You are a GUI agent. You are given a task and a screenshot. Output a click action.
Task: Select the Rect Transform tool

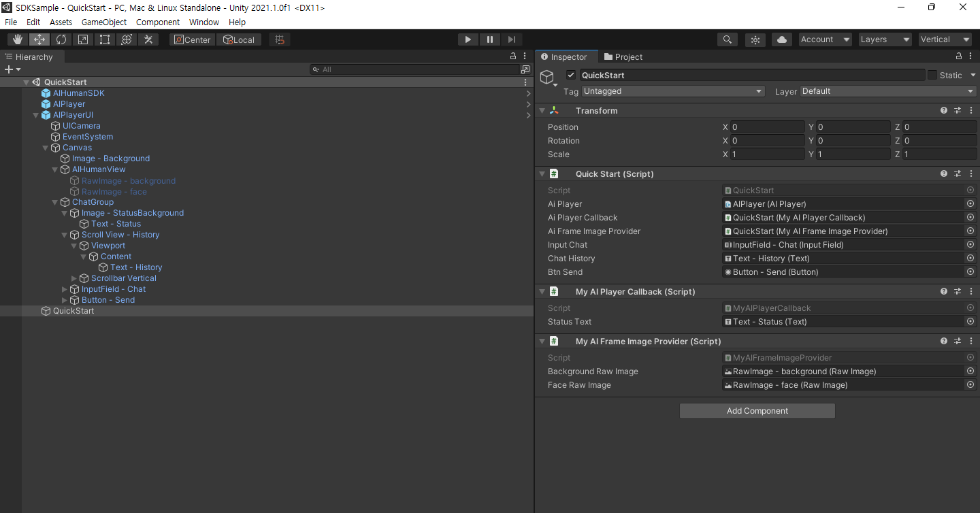tap(105, 39)
